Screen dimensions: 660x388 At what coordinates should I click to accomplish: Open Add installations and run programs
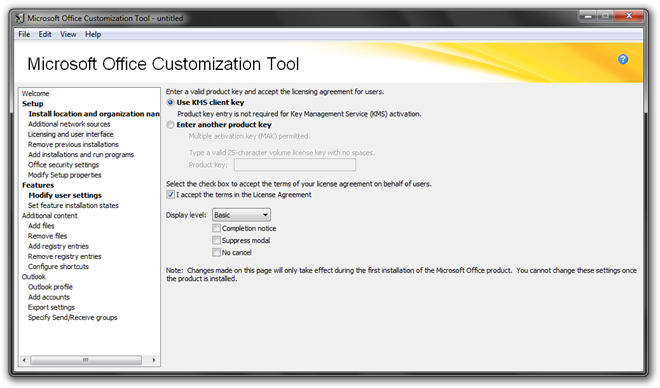point(81,154)
